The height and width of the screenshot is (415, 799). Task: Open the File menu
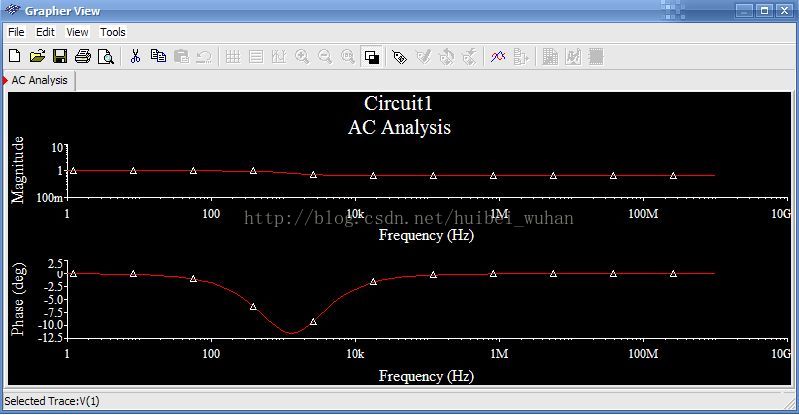click(x=16, y=32)
